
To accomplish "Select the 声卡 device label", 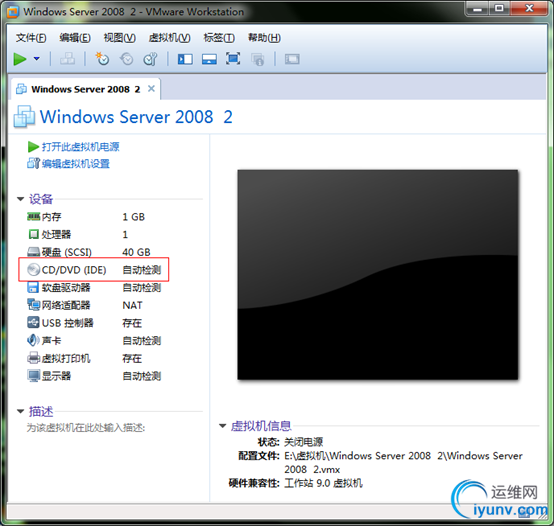I will (51, 341).
